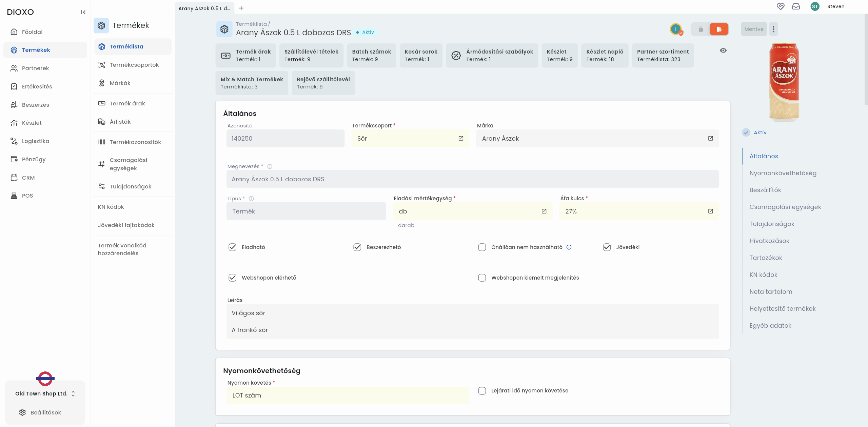Switch to edit mode with the orange pencil icon
Viewport: 868px width, 427px height.
click(719, 29)
